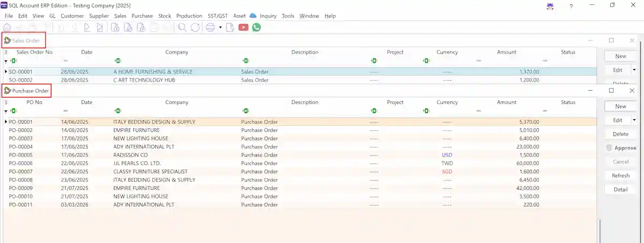Open the Tools menu

[288, 16]
